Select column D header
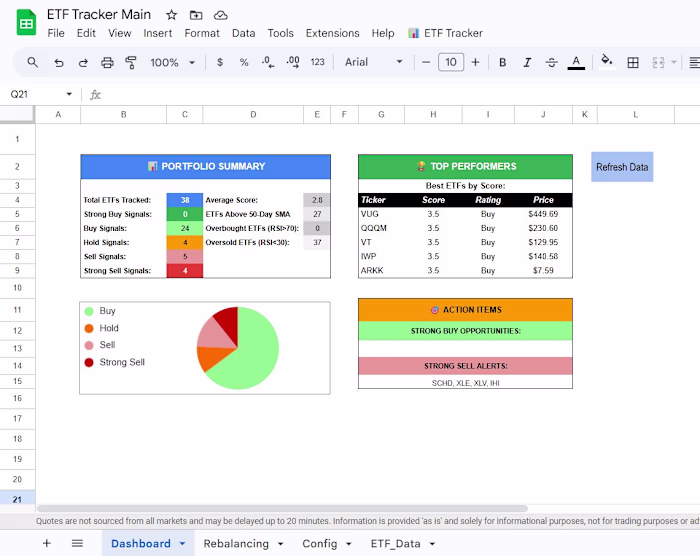700x556 pixels. click(253, 114)
